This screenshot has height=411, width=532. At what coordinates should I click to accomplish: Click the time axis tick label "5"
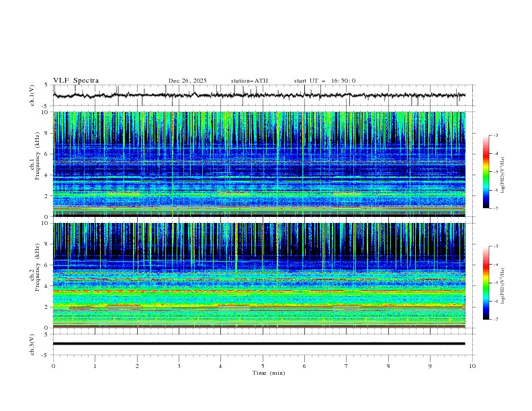(263, 366)
